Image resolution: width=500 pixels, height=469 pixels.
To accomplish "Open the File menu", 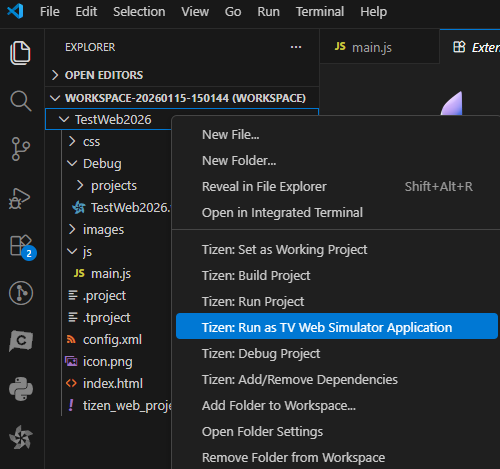I will point(50,12).
